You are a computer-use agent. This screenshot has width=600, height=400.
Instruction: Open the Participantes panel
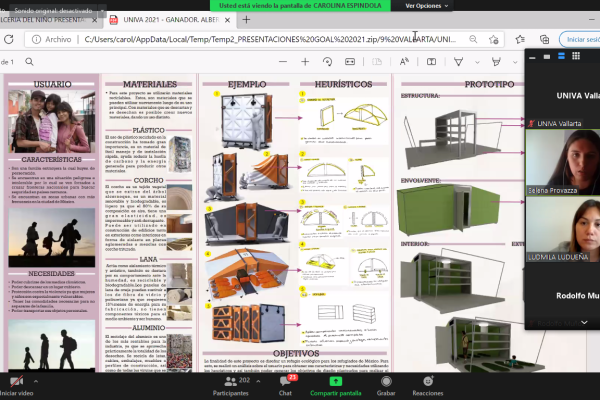231,386
